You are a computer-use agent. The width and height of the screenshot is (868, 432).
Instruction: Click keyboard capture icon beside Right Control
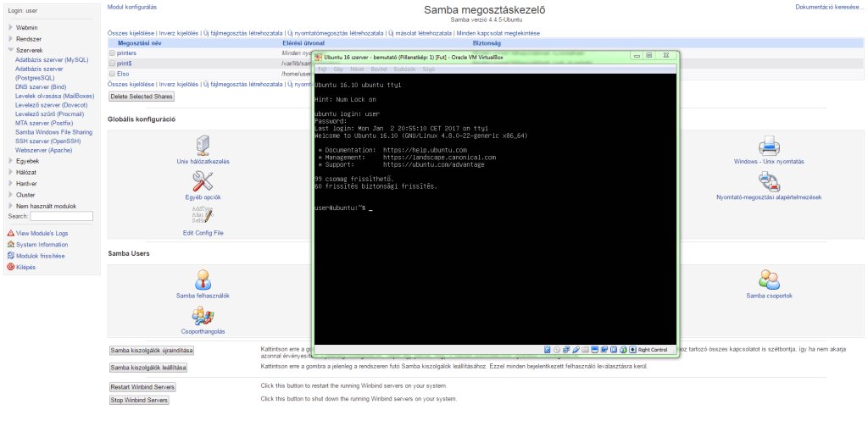[x=632, y=350]
